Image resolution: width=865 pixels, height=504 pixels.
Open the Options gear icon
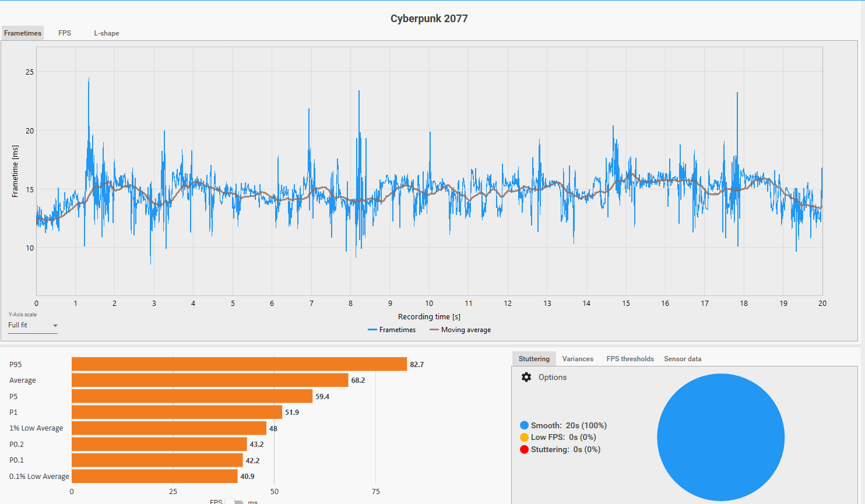[526, 377]
